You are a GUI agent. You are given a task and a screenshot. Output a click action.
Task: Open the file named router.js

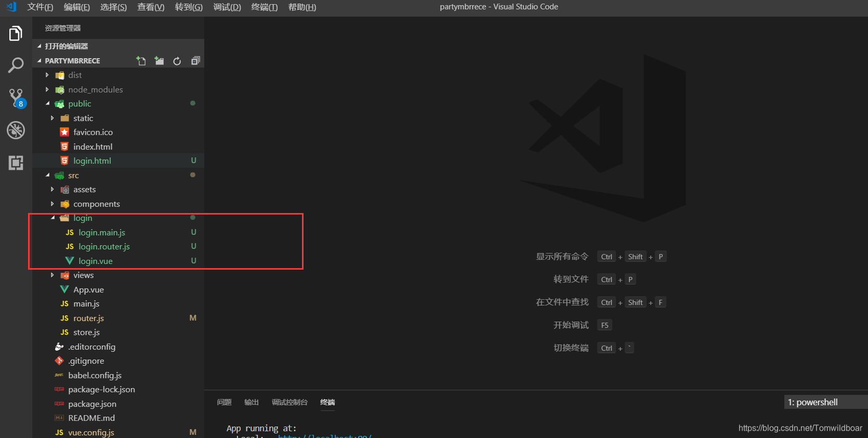click(x=119, y=318)
